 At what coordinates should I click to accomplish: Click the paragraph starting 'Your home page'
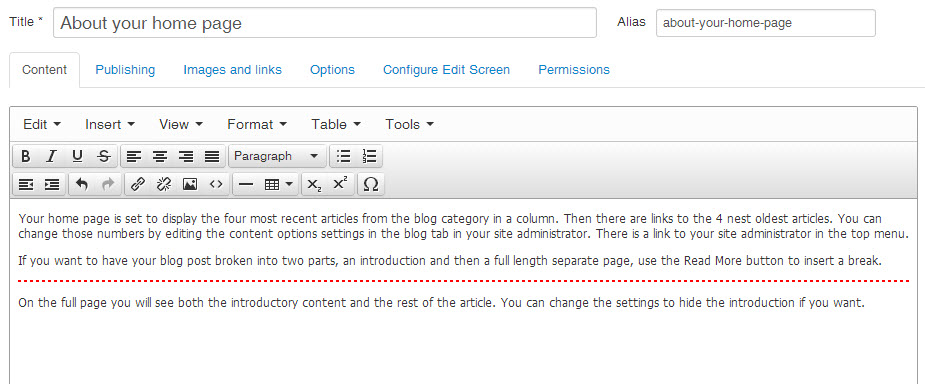(463, 226)
